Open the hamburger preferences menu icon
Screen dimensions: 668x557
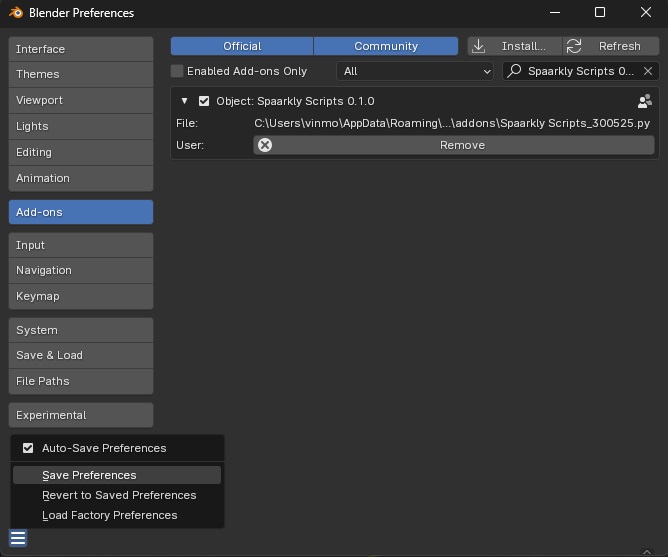click(x=18, y=538)
